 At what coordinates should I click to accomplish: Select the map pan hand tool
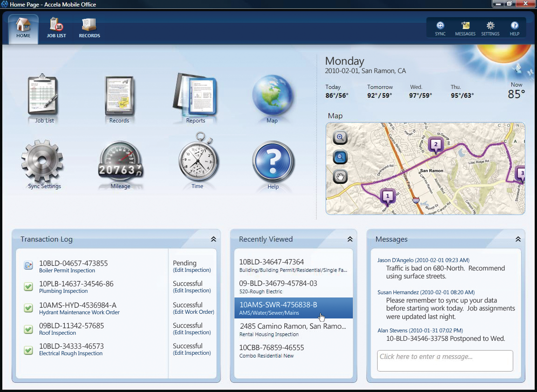click(x=340, y=177)
